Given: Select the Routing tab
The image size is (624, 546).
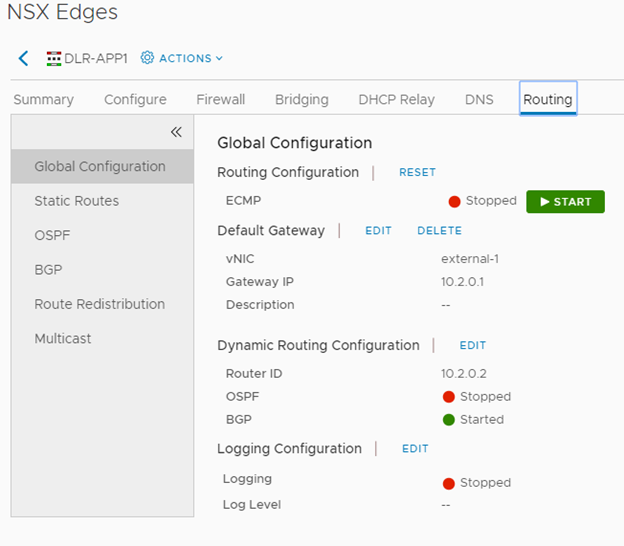Looking at the screenshot, I should (x=548, y=99).
